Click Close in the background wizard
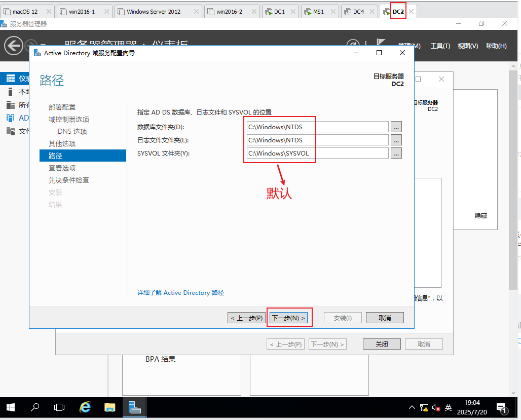Image resolution: width=521 pixels, height=420 pixels. tap(382, 344)
